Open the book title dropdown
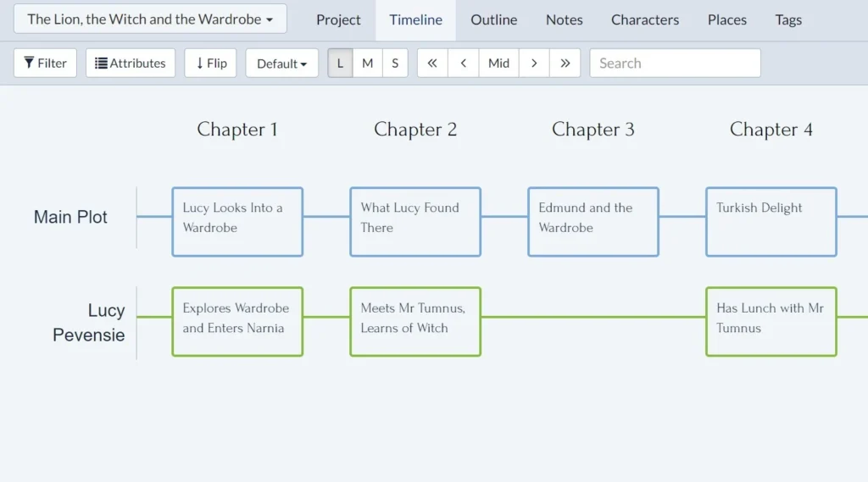Image resolution: width=868 pixels, height=482 pixels. (x=150, y=19)
